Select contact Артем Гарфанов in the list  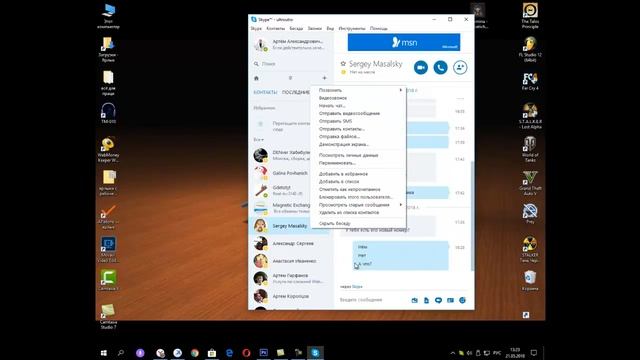(x=291, y=278)
